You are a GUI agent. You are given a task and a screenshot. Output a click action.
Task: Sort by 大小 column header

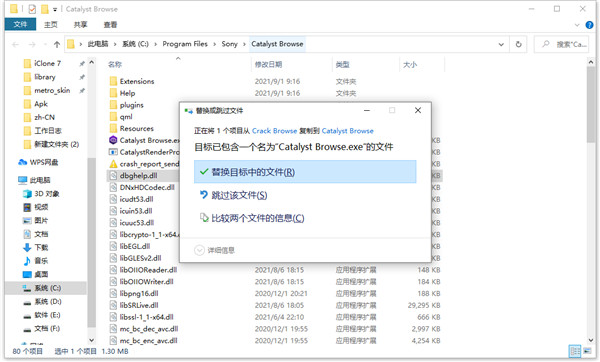(x=410, y=64)
